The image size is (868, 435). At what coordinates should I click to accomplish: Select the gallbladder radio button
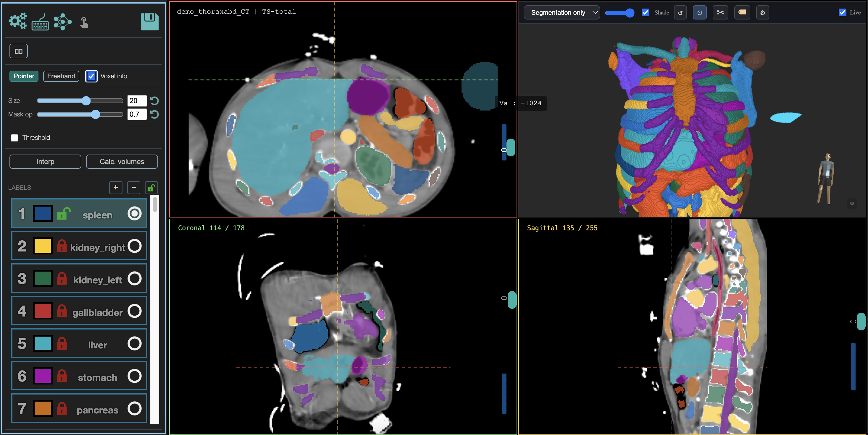pyautogui.click(x=134, y=311)
